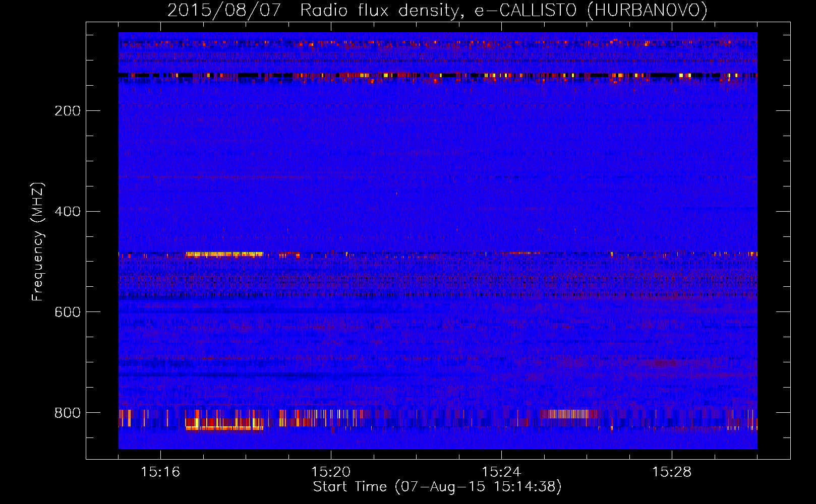Click the 15:20 time tick label
Image resolution: width=816 pixels, height=504 pixels.
click(x=331, y=472)
